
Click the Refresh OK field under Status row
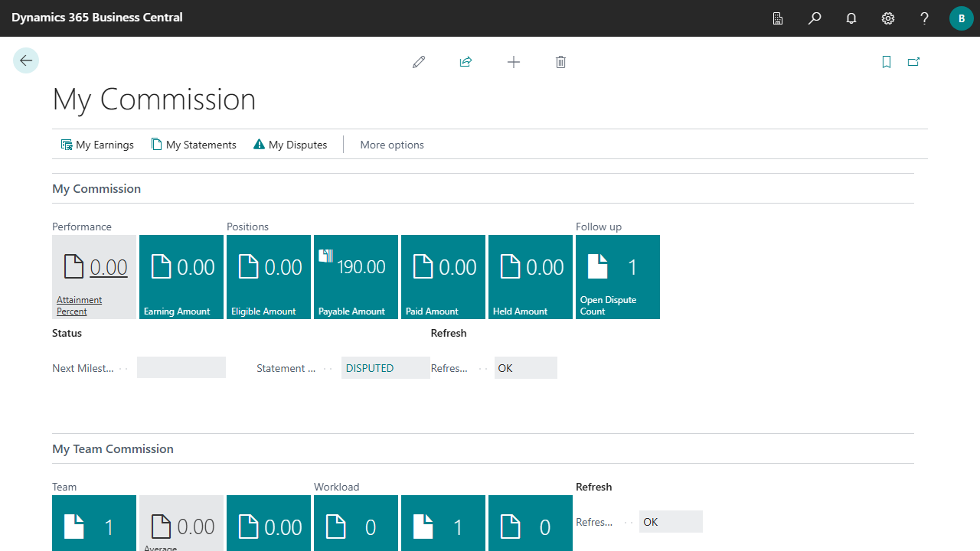click(526, 368)
